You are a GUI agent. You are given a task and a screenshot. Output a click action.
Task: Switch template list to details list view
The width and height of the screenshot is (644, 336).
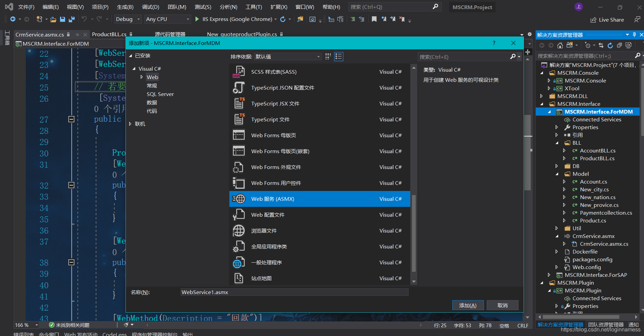click(x=339, y=56)
